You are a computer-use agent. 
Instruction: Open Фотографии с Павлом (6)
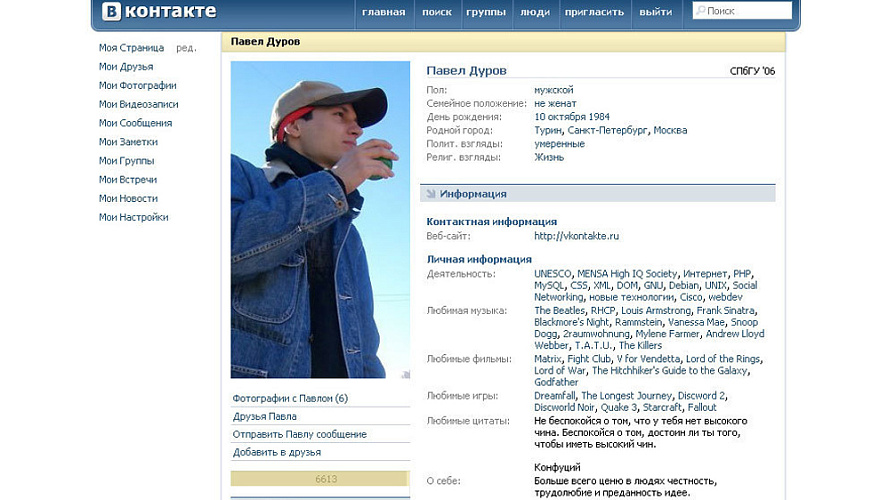[290, 398]
